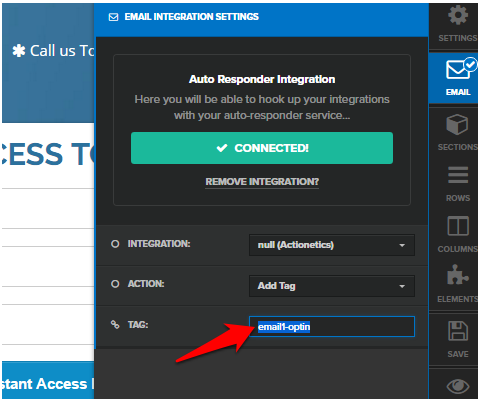Open the Columns layout icon
Viewport: 481px width, 405px height.
click(458, 226)
